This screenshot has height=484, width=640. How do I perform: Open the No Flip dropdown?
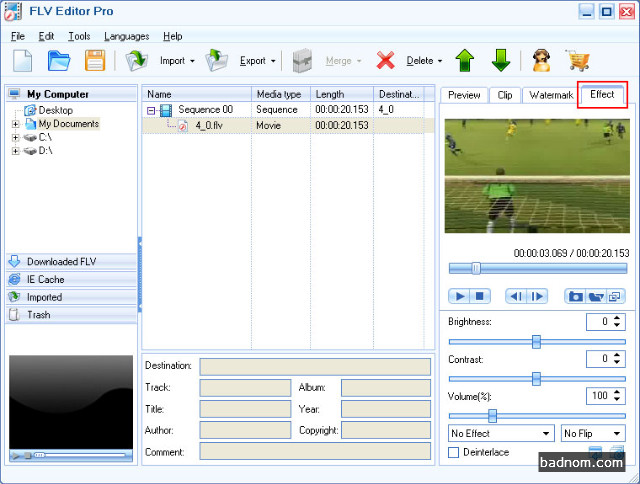click(x=593, y=433)
